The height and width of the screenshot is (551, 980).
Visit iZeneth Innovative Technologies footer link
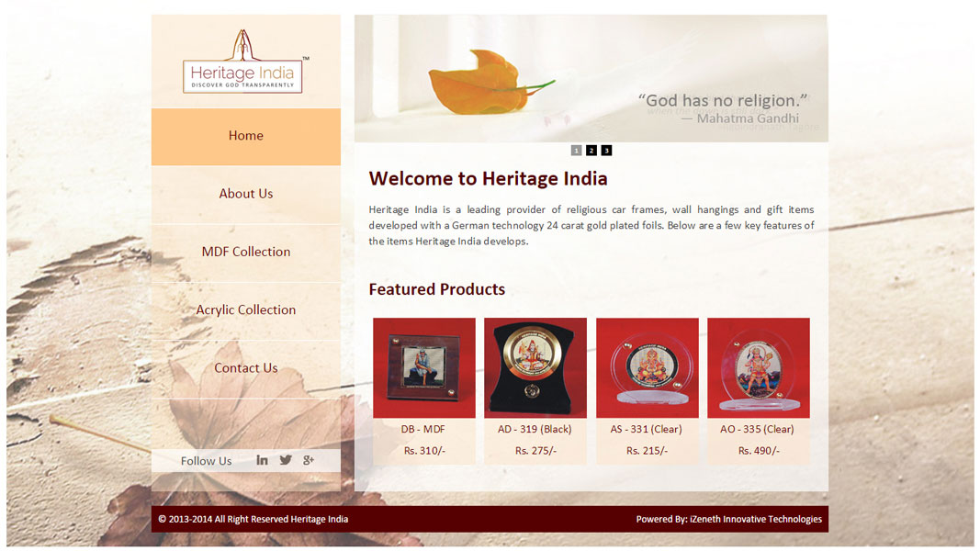tap(756, 519)
